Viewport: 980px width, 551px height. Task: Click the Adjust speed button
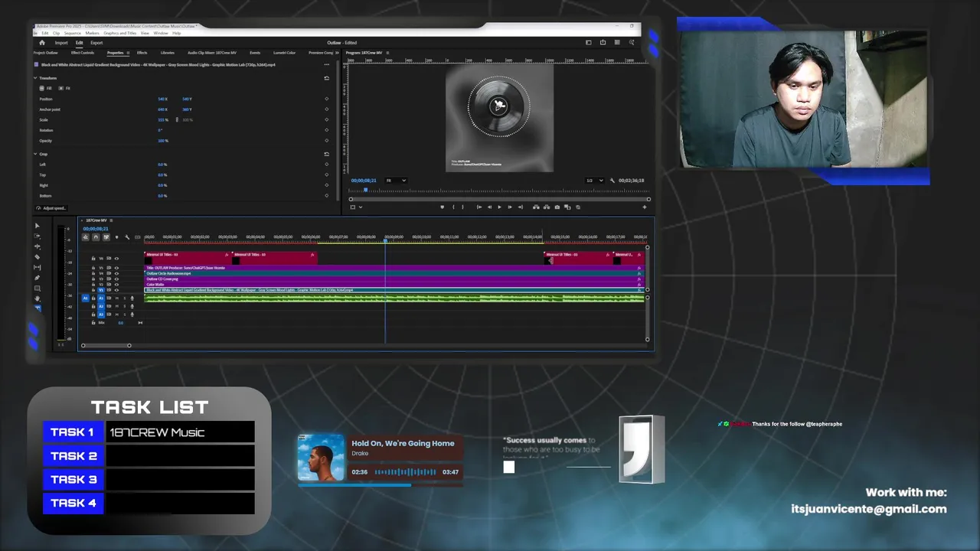52,208
